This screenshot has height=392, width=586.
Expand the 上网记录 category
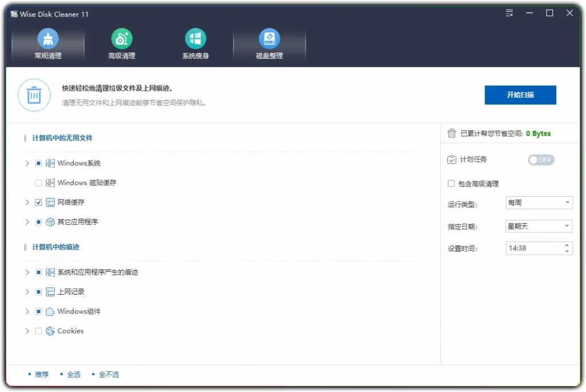pos(26,291)
